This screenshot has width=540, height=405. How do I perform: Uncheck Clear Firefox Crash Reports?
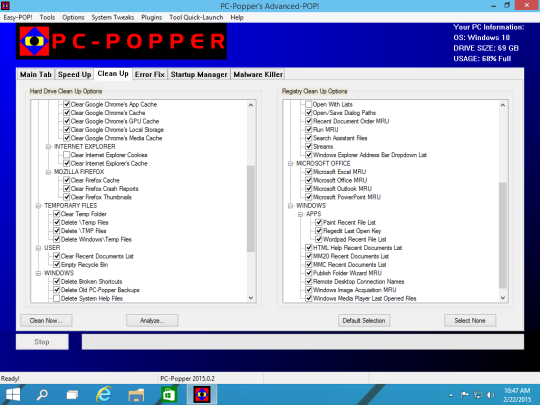point(67,188)
